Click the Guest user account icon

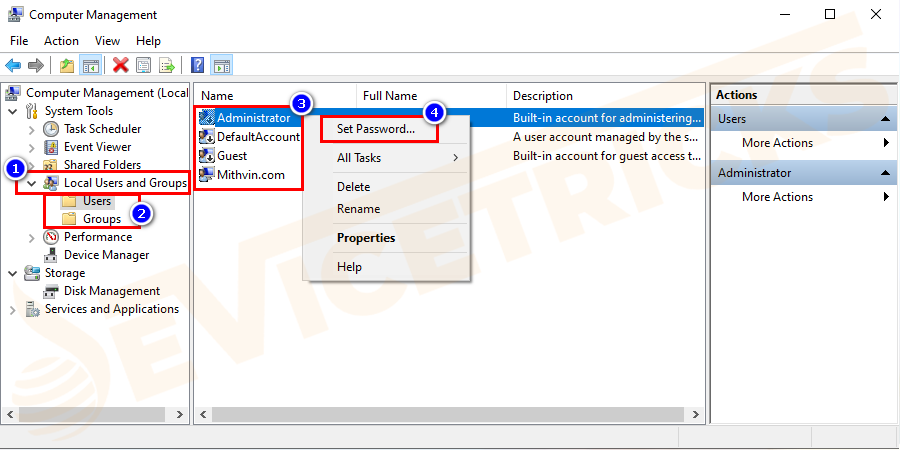pyautogui.click(x=207, y=156)
